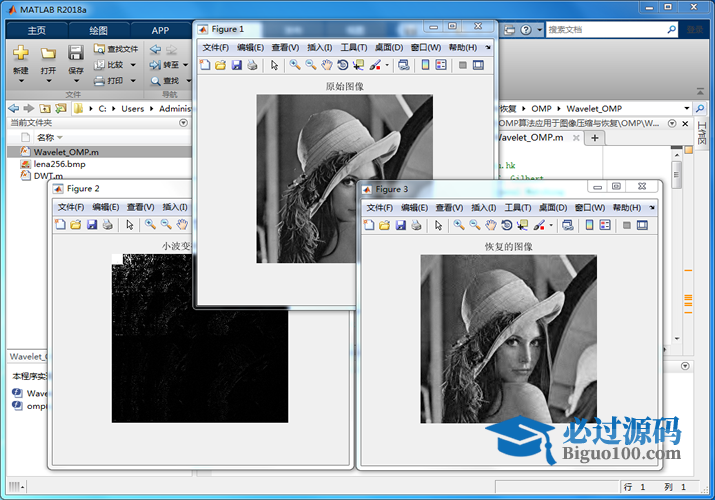The width and height of the screenshot is (715, 500).
Task: Click the Print icon in MATLAB ribbon
Action: click(x=99, y=81)
